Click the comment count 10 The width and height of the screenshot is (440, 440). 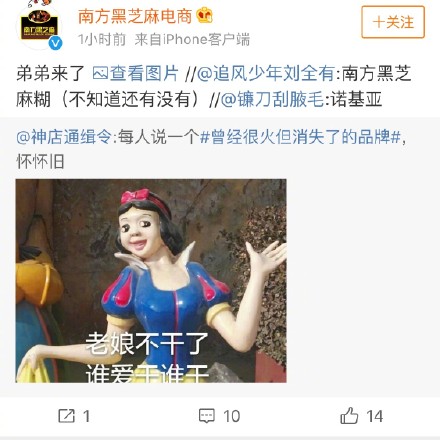pos(232,416)
